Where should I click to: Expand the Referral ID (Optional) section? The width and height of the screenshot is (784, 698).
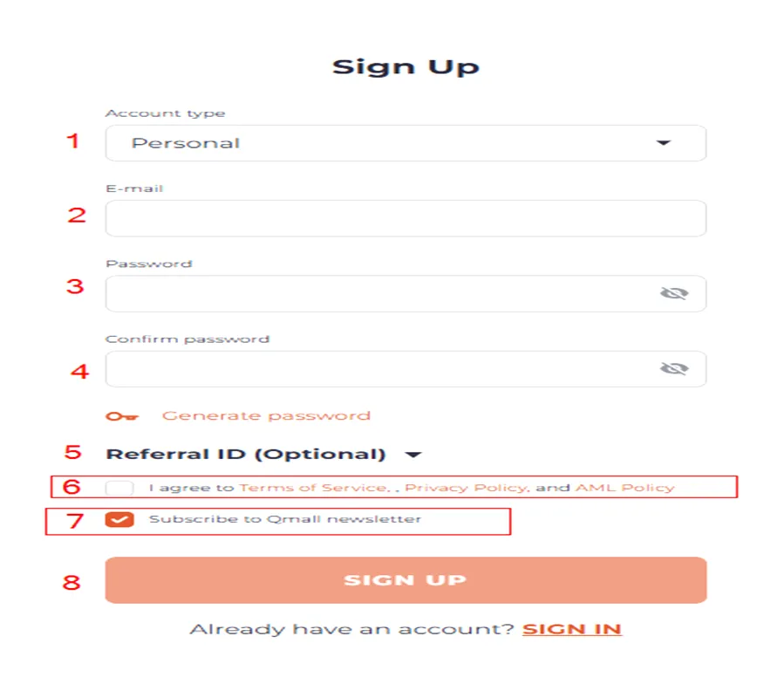263,455
